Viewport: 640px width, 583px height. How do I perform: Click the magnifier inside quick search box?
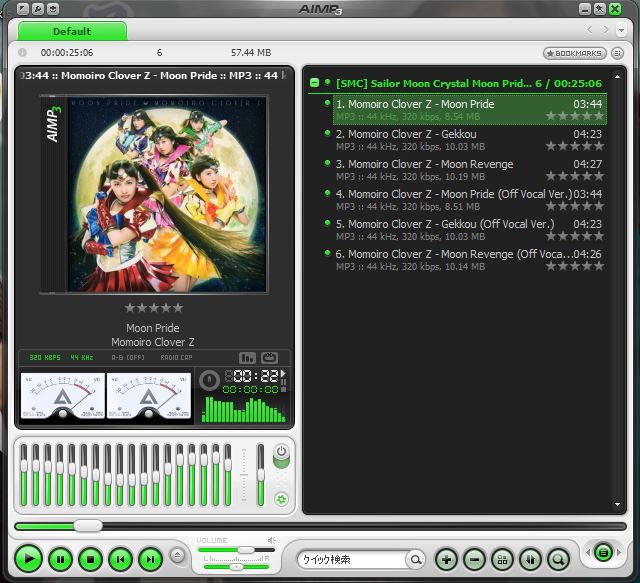coord(416,559)
